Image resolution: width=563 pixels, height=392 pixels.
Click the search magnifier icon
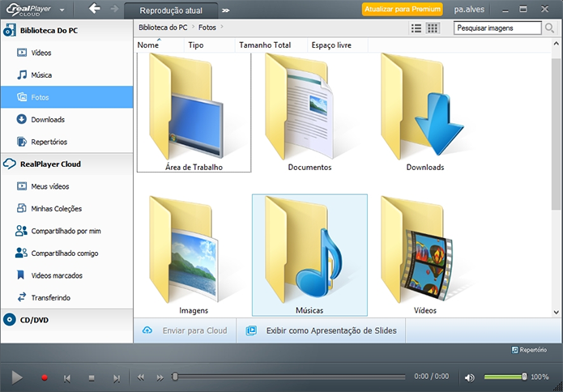tap(549, 28)
